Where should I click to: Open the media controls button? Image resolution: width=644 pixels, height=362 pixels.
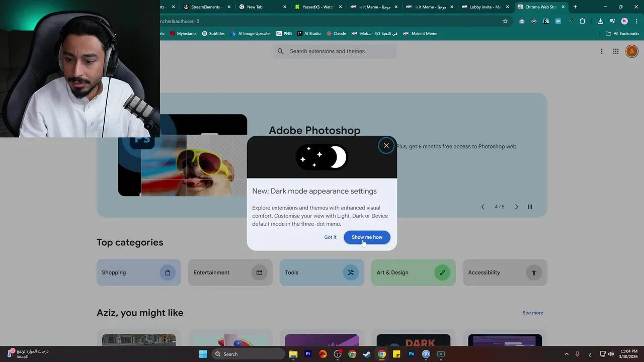(612, 21)
